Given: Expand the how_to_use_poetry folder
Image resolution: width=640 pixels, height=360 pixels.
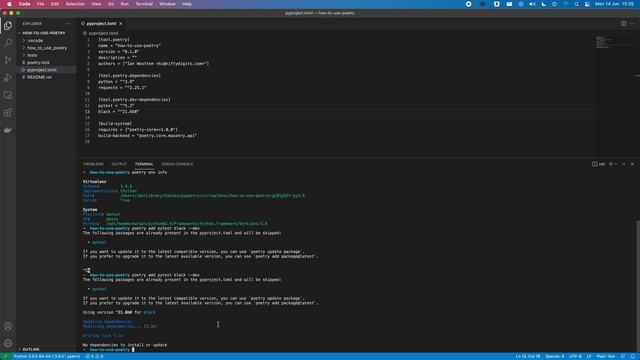Looking at the screenshot, I should point(46,48).
